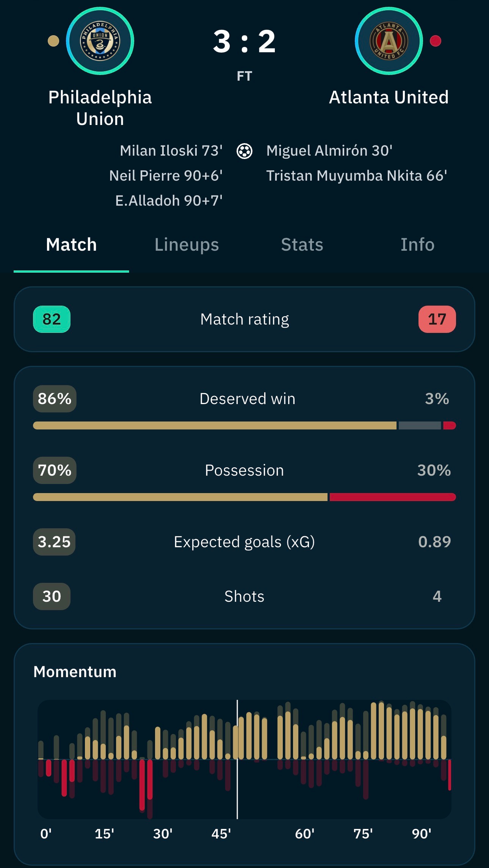Tap the red dot beside Atlanta crest

click(436, 41)
